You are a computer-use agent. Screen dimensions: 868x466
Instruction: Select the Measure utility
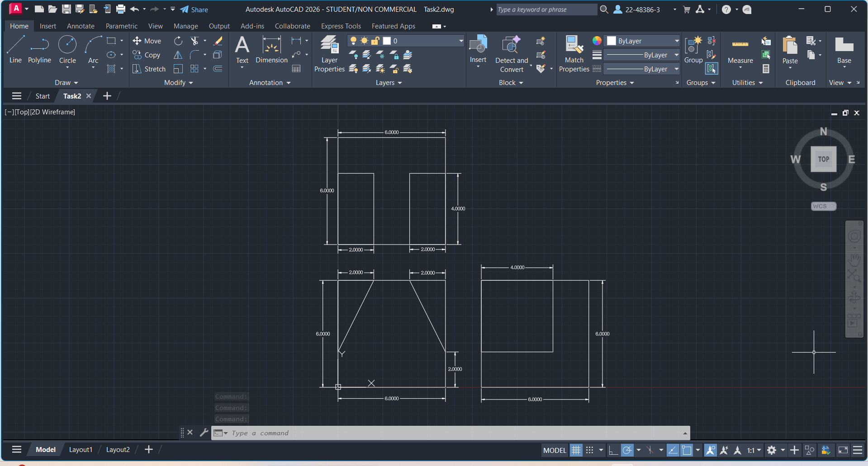pos(740,51)
